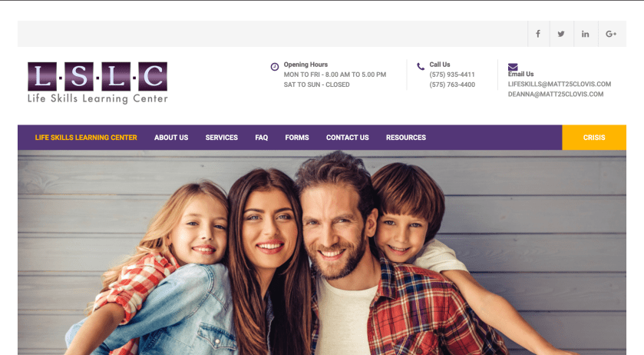Open the Google Plus social icon
The image size is (644, 355).
pyautogui.click(x=611, y=34)
